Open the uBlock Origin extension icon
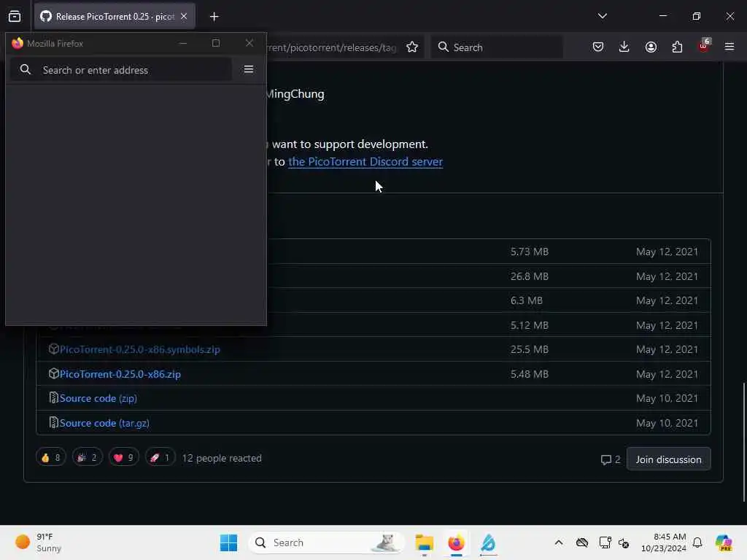The image size is (747, 560). [704, 46]
